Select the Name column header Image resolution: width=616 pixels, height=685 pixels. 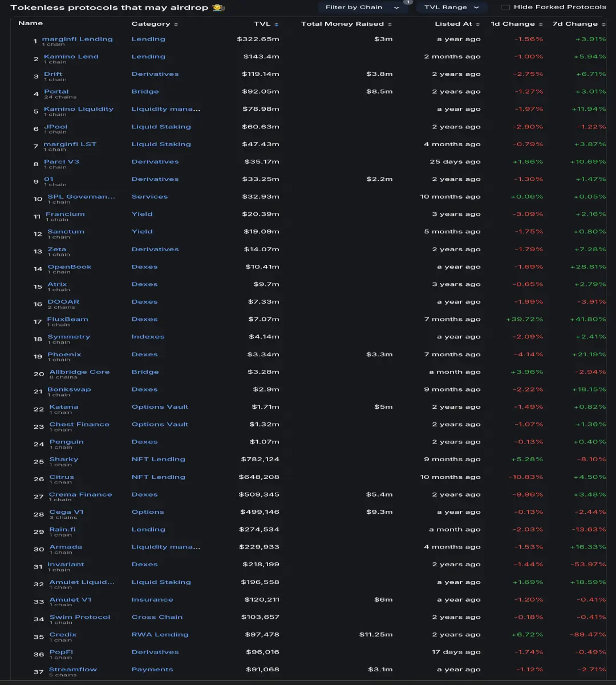point(30,23)
